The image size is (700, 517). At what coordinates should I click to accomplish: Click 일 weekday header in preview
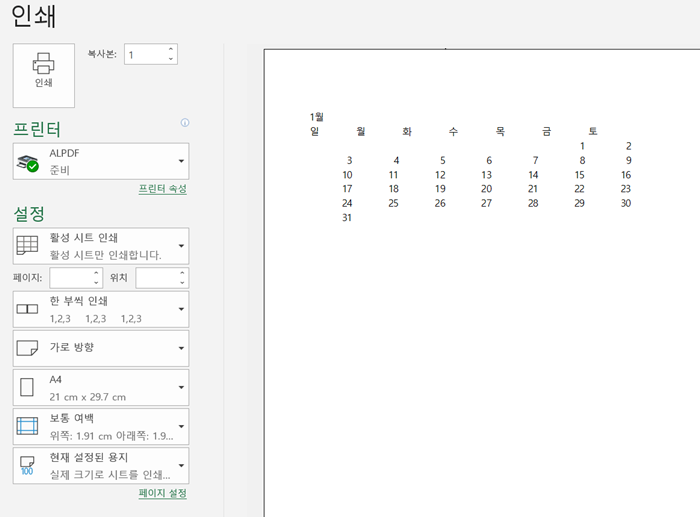[314, 131]
